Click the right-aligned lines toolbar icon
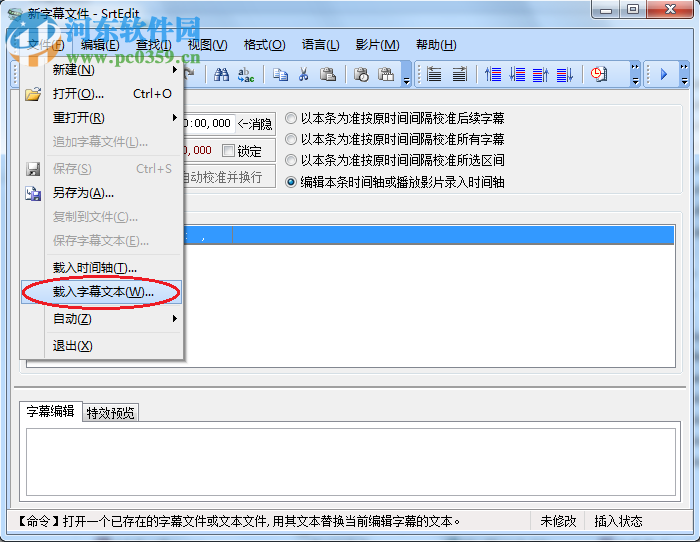The width and height of the screenshot is (700, 542). coord(459,74)
